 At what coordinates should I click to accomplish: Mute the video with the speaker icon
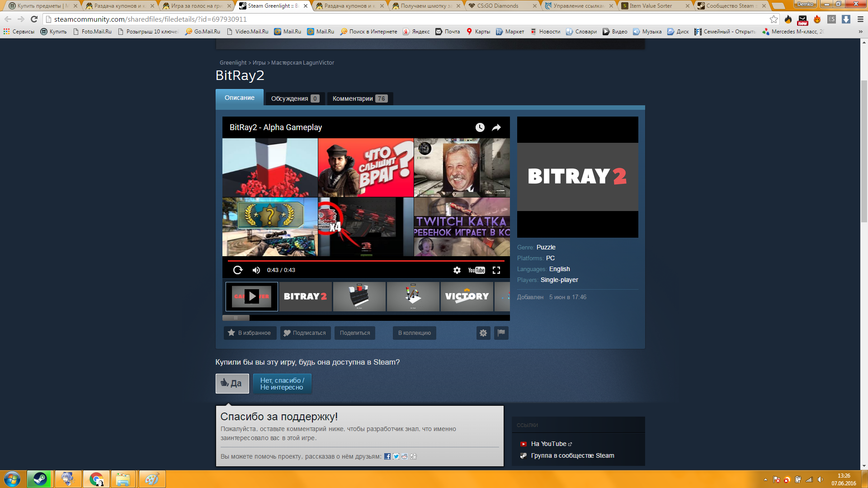pos(256,270)
